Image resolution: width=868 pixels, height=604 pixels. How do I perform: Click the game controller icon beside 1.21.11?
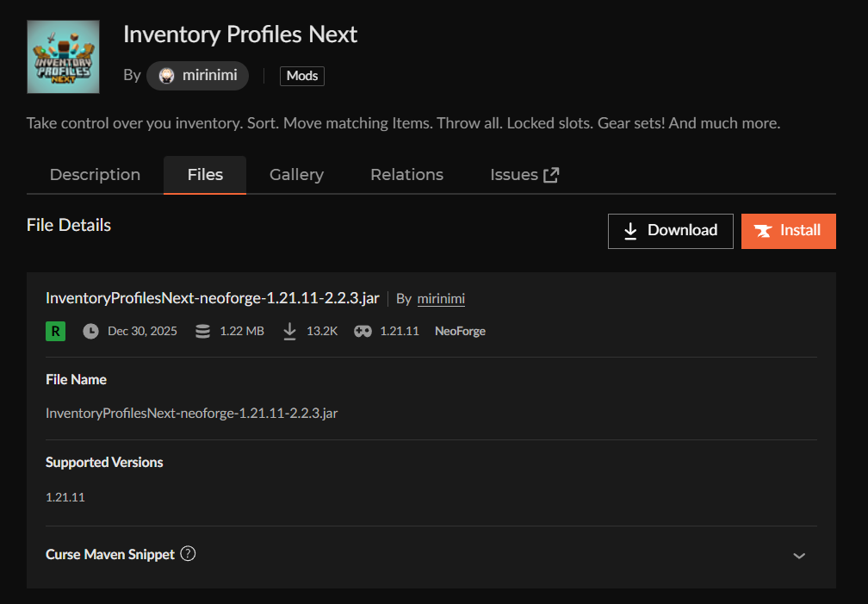click(362, 331)
